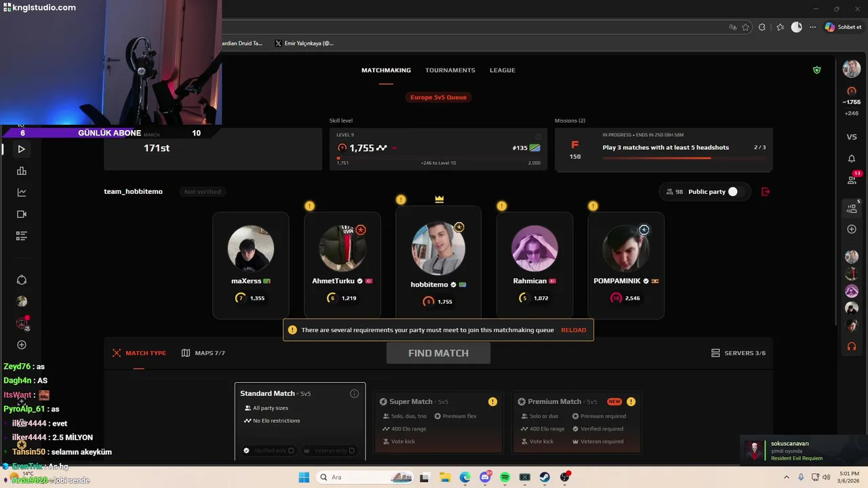Switch to the Tournaments tab
Viewport: 868px width, 488px height.
[x=450, y=70]
